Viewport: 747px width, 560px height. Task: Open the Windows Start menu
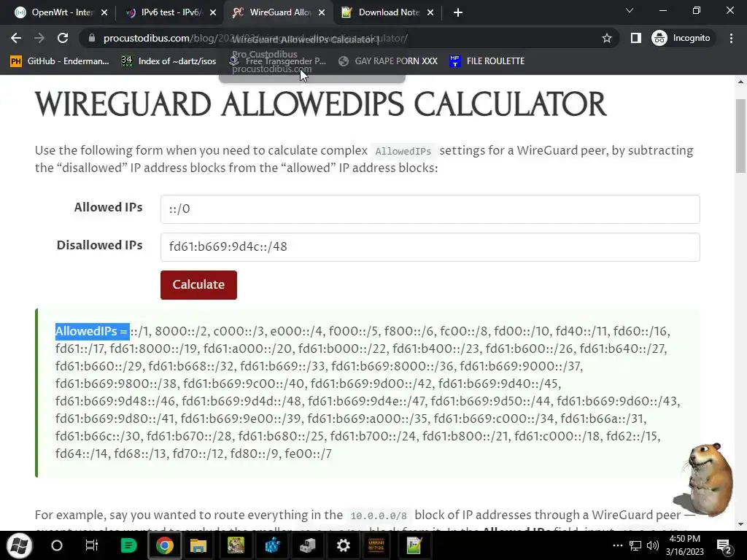(x=19, y=545)
